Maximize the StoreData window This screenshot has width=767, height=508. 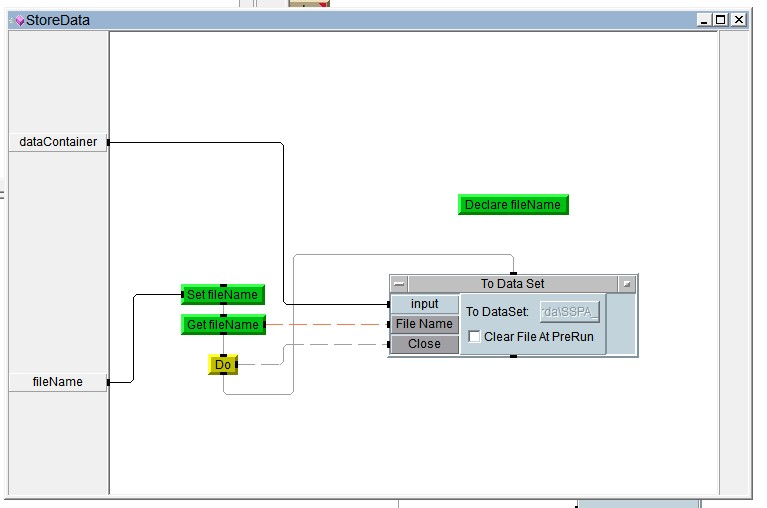click(x=721, y=19)
